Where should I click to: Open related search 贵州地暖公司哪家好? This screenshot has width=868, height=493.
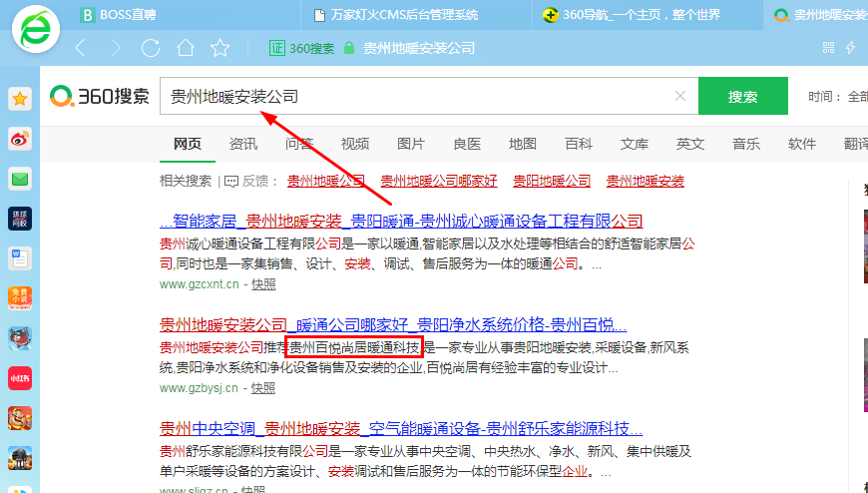click(439, 182)
